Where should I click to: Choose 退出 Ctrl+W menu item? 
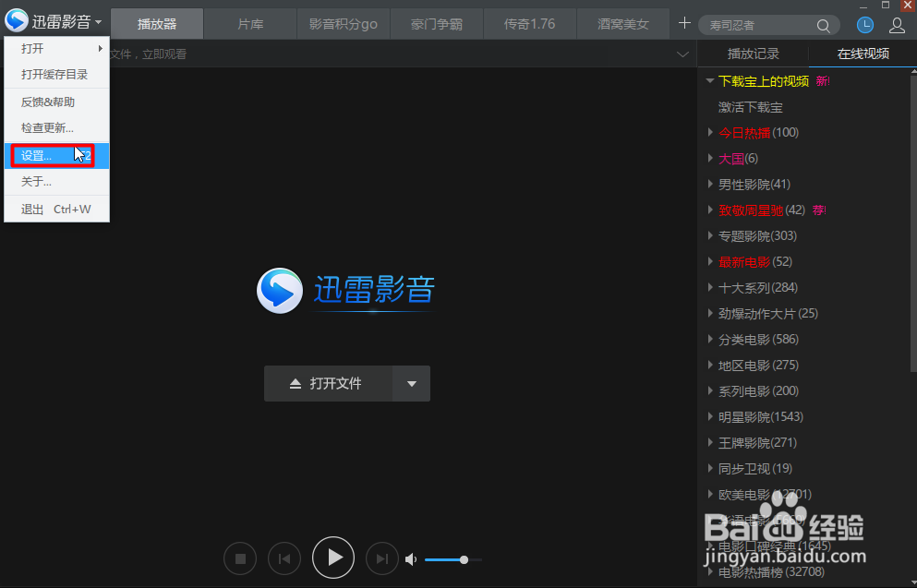[x=56, y=210]
